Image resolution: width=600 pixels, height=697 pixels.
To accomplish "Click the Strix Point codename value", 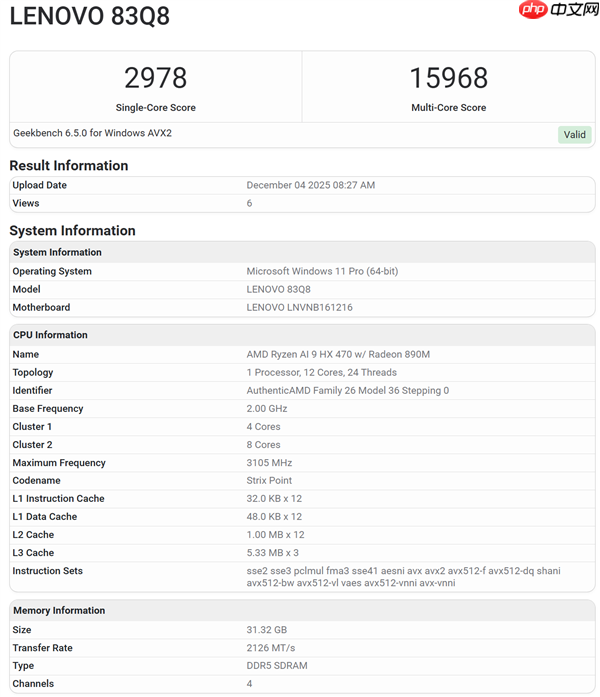I will point(269,481).
